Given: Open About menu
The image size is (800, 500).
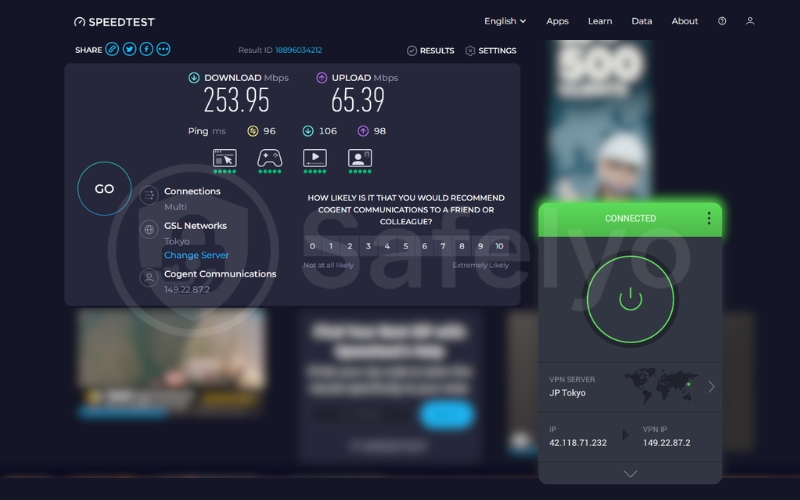Looking at the screenshot, I should pos(685,21).
